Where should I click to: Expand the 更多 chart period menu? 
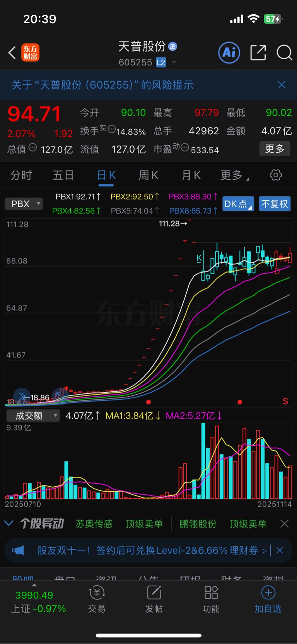coord(235,175)
